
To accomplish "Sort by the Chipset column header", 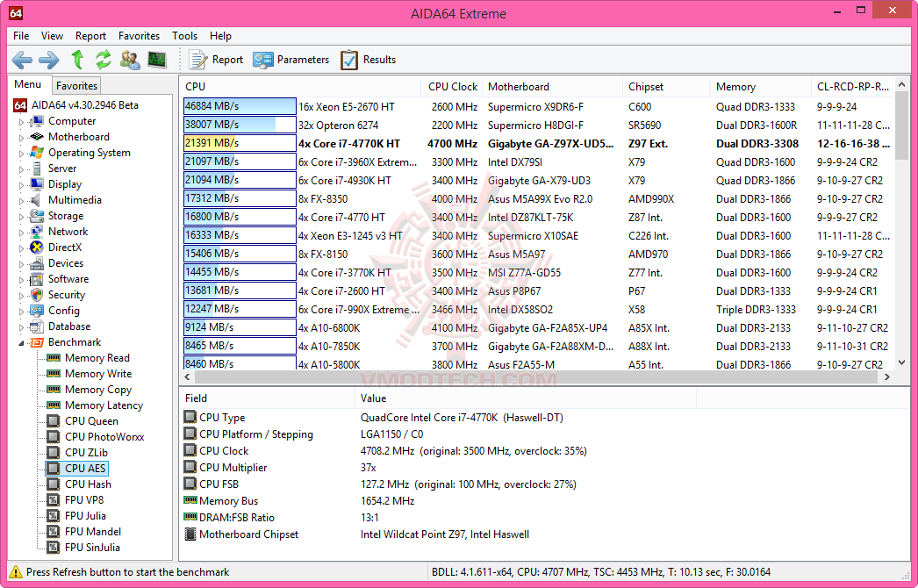I will pyautogui.click(x=667, y=87).
